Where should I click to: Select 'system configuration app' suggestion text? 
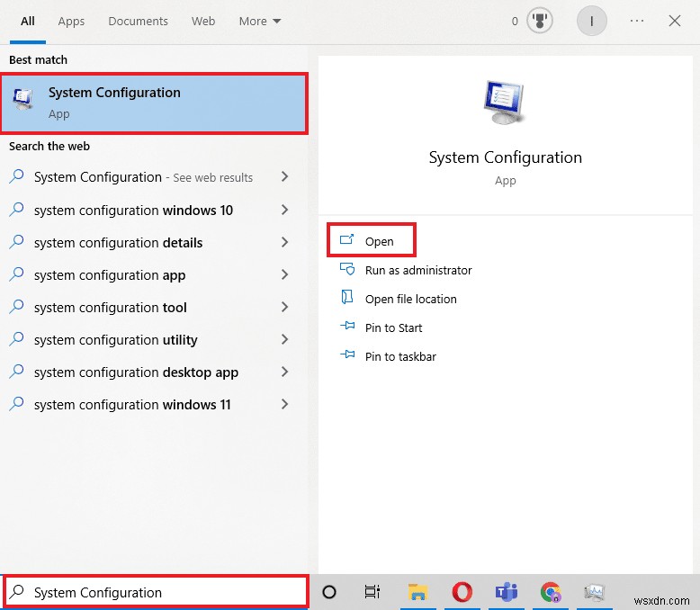[x=110, y=275]
